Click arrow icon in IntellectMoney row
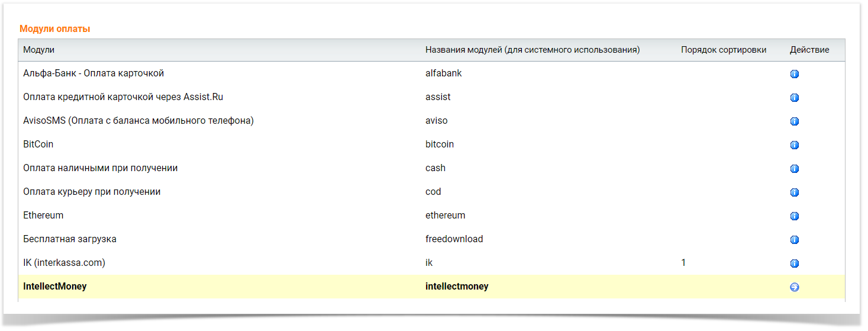The width and height of the screenshot is (868, 331). (x=795, y=287)
